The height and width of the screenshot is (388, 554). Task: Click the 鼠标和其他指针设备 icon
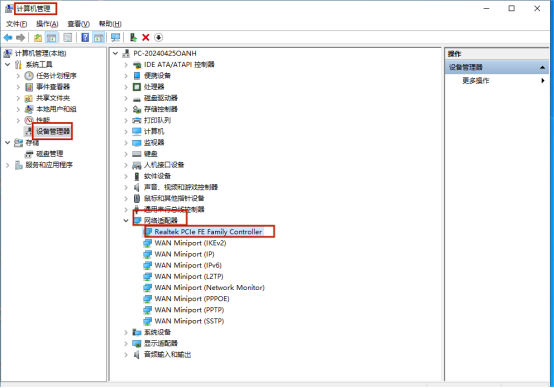(137, 199)
